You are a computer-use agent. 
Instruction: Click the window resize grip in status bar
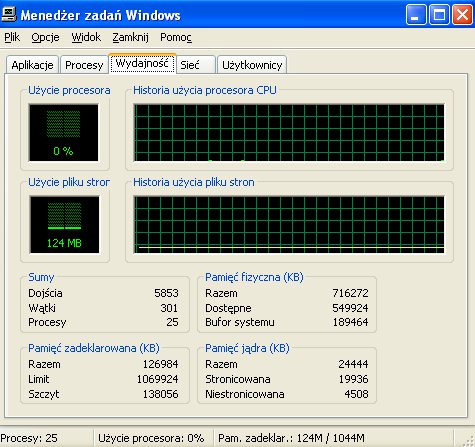coord(468,439)
